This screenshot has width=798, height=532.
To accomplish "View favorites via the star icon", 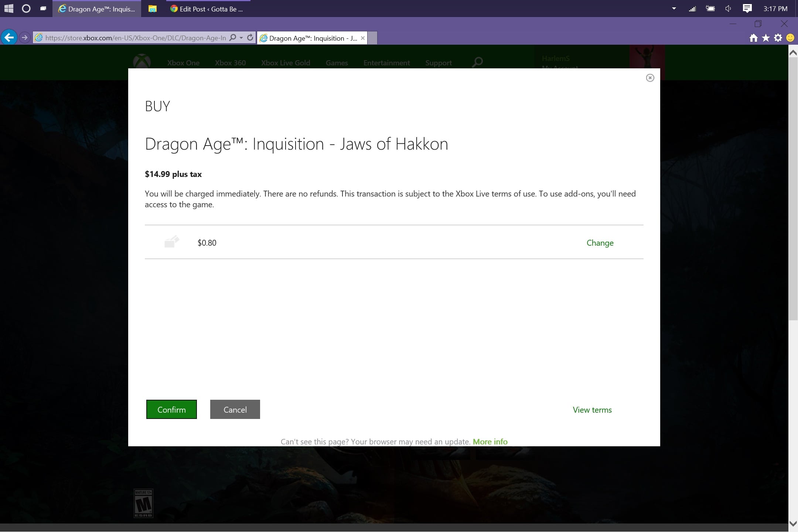I will [765, 38].
